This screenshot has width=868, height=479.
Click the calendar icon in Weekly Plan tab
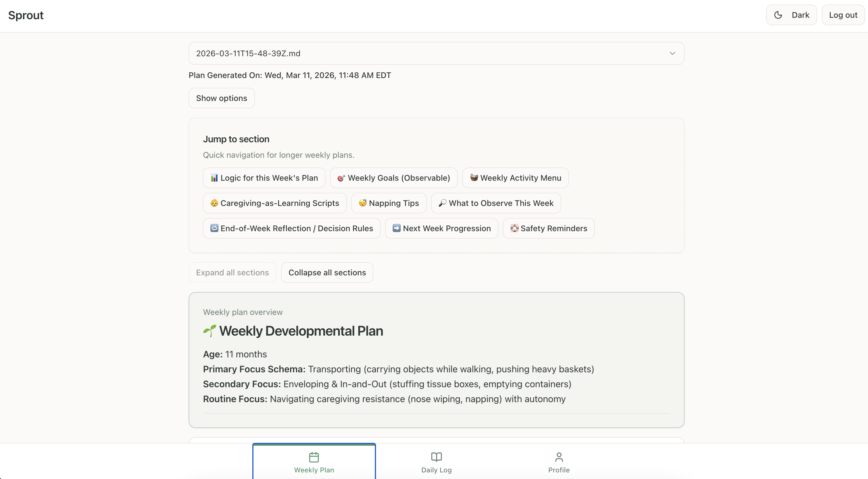pos(314,457)
